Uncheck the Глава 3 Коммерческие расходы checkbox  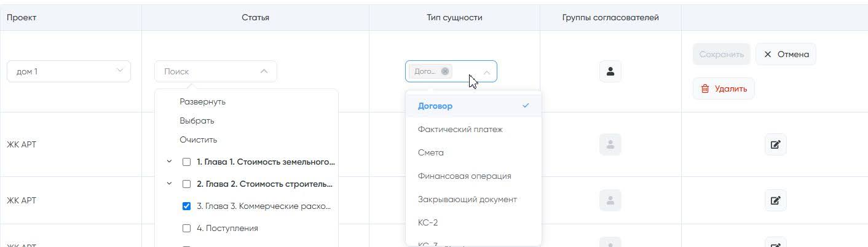[x=187, y=206]
